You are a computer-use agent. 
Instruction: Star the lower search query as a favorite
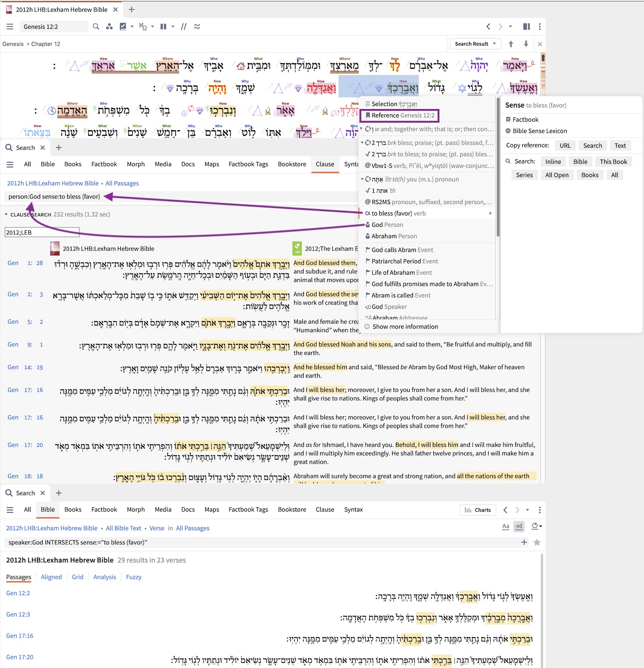click(x=537, y=542)
